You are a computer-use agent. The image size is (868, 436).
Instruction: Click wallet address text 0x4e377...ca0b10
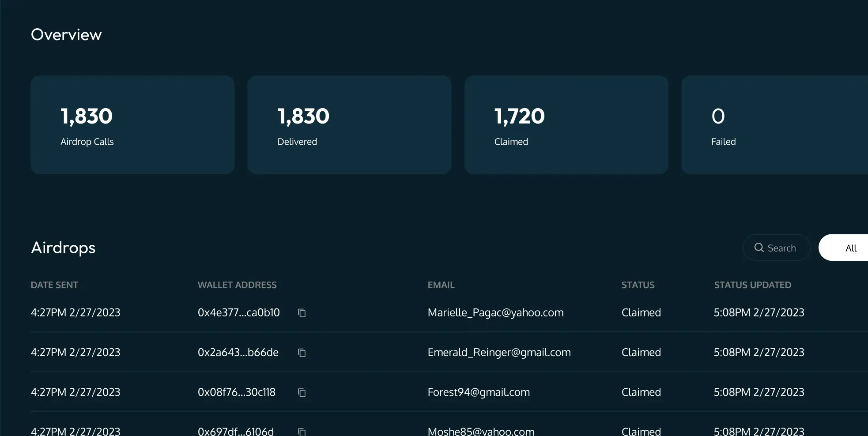tap(239, 312)
